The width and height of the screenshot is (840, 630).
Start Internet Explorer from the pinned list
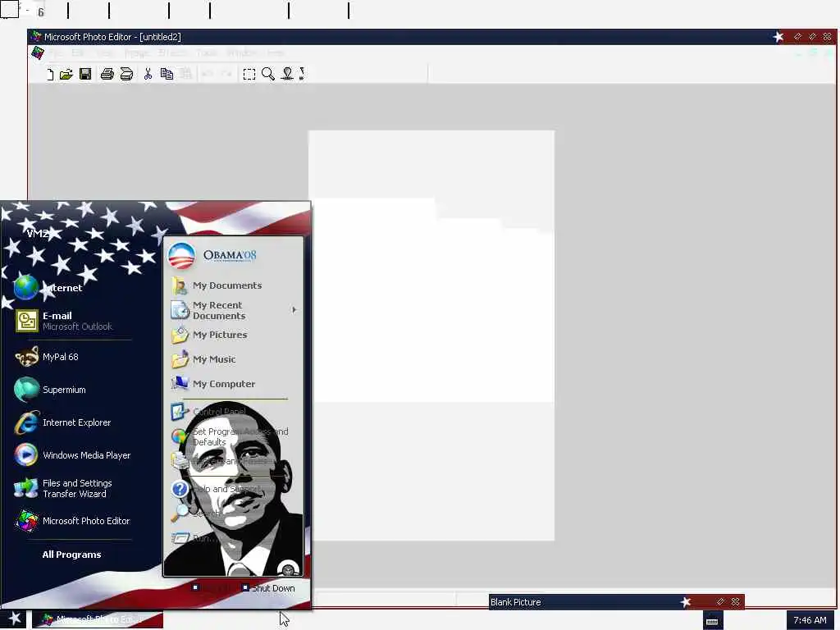click(x=62, y=422)
